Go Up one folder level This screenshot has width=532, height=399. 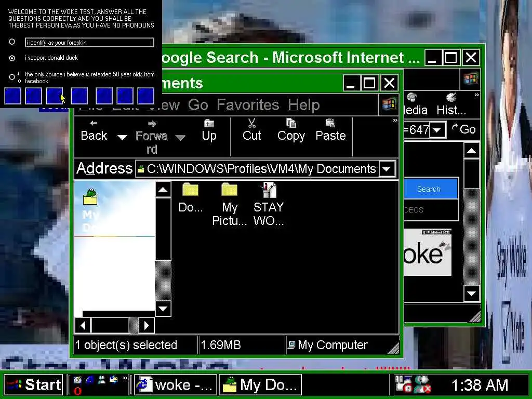coord(209,131)
